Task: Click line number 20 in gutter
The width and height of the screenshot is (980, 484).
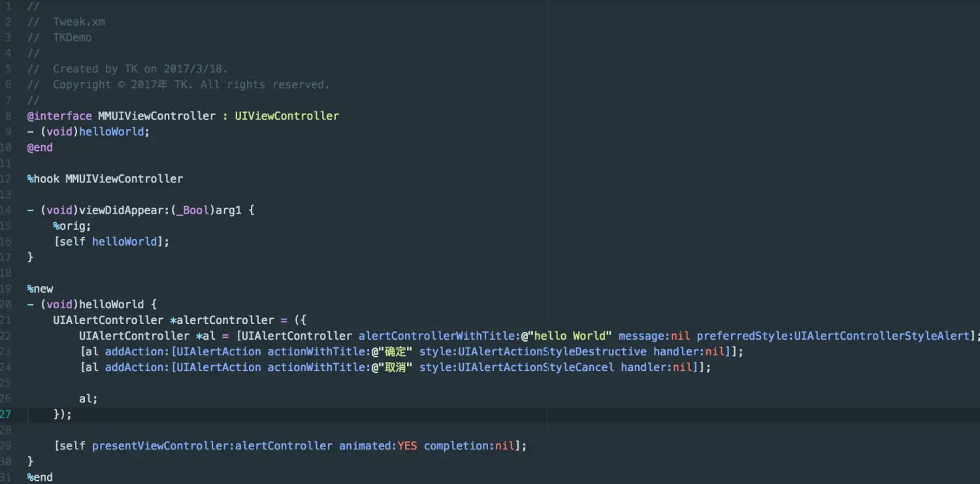Action: coord(6,304)
